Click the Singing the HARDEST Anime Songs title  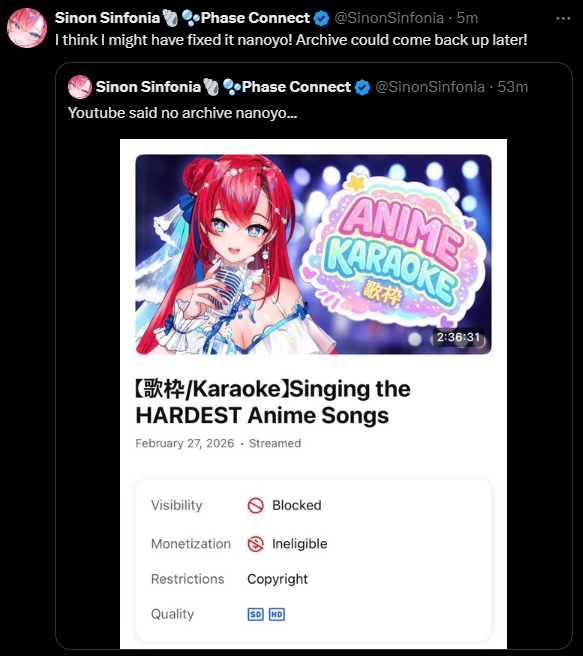[x=273, y=402]
